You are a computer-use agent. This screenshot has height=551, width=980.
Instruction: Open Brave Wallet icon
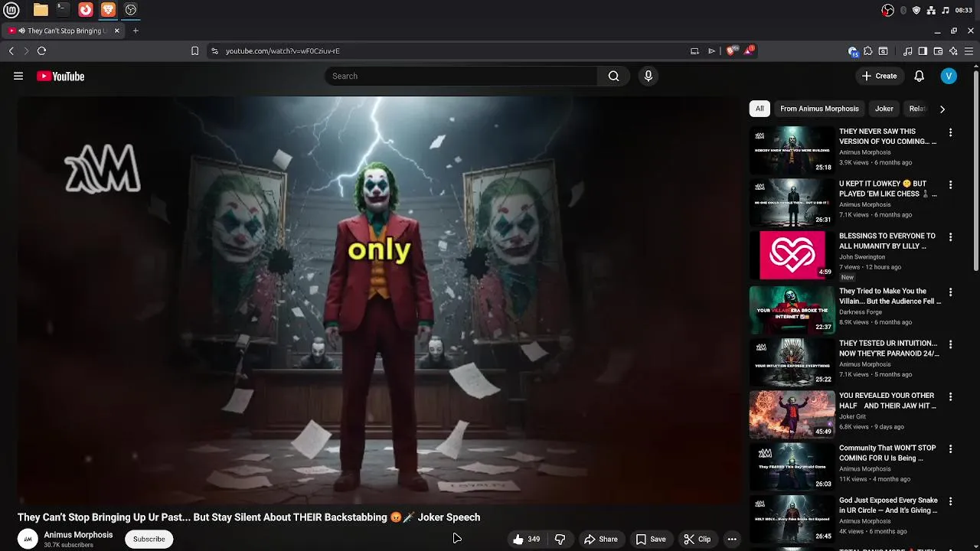(938, 51)
